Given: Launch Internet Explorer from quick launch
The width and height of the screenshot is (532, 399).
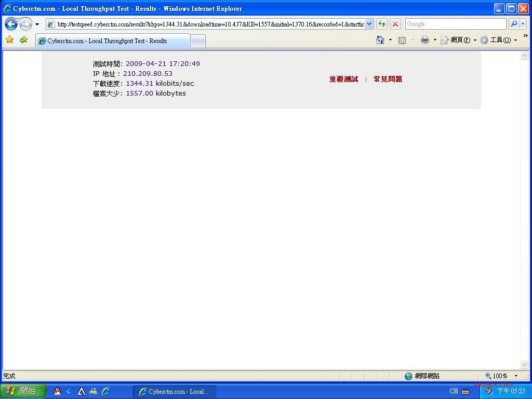Looking at the screenshot, I should pos(105,391).
